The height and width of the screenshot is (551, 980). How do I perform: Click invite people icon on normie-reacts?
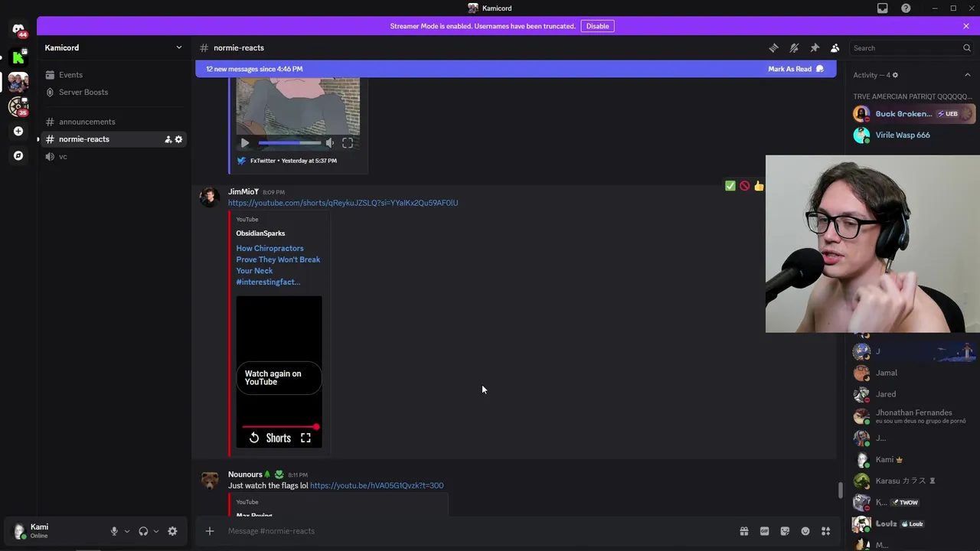[168, 139]
